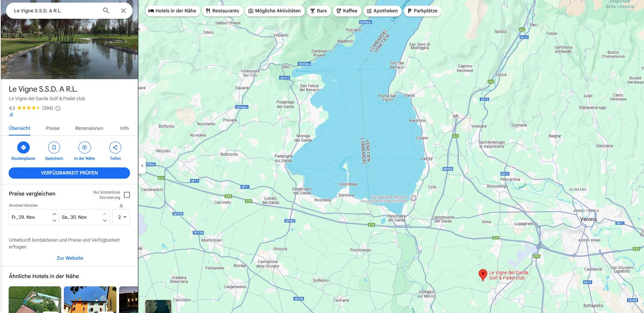Filter map by Bars chip

pos(319,11)
